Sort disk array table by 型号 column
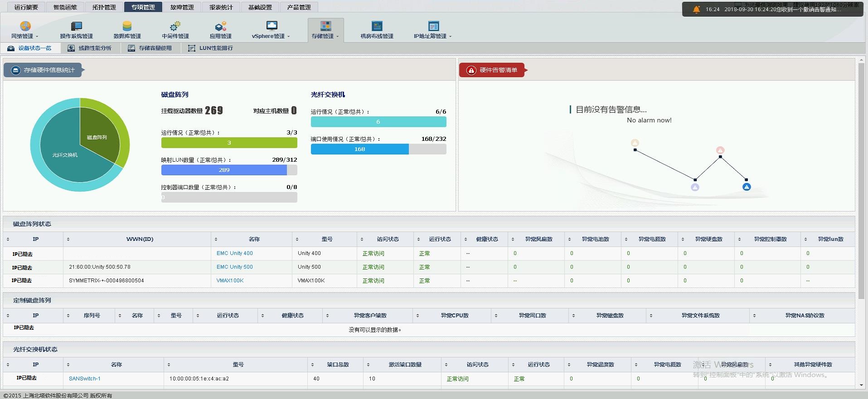868x399 pixels. [326, 239]
